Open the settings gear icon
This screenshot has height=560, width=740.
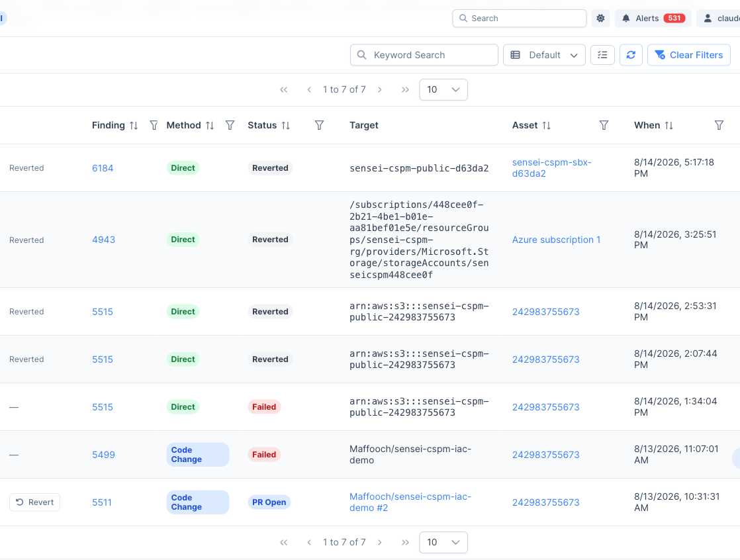tap(600, 19)
